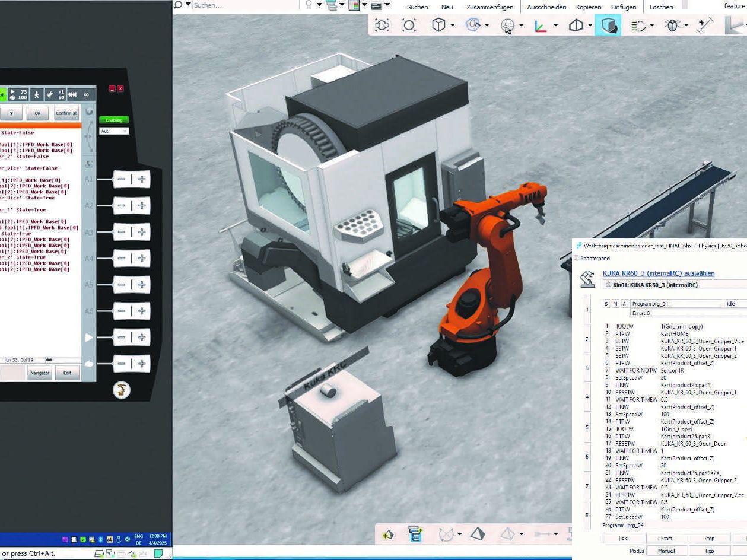Click the Programm prg_04 input field

[x=687, y=525]
